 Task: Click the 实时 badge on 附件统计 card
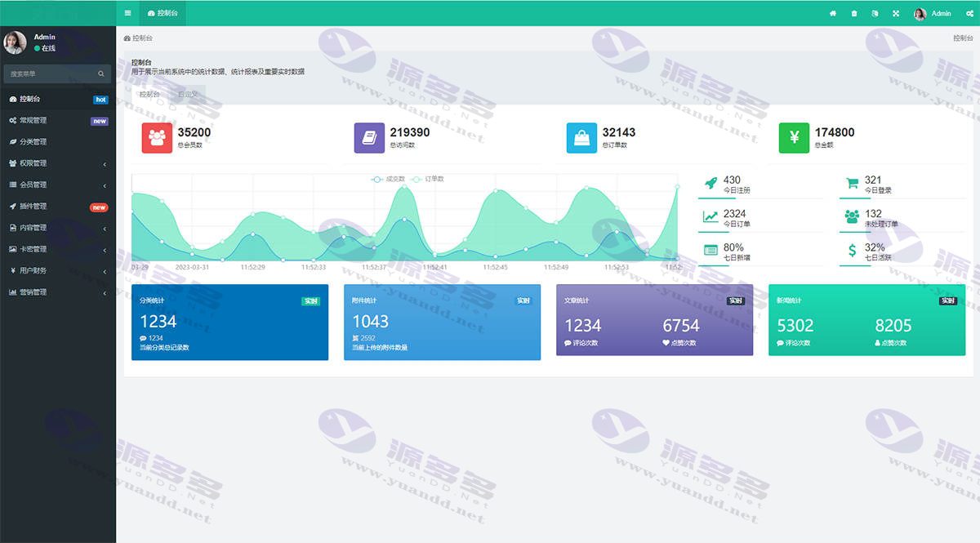coord(523,300)
